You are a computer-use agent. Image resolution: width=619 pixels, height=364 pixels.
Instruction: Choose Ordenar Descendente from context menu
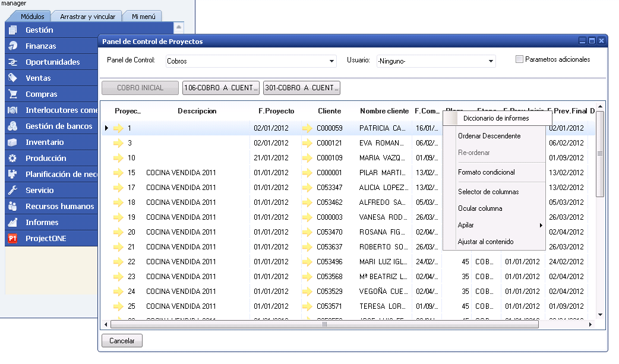[x=489, y=136]
